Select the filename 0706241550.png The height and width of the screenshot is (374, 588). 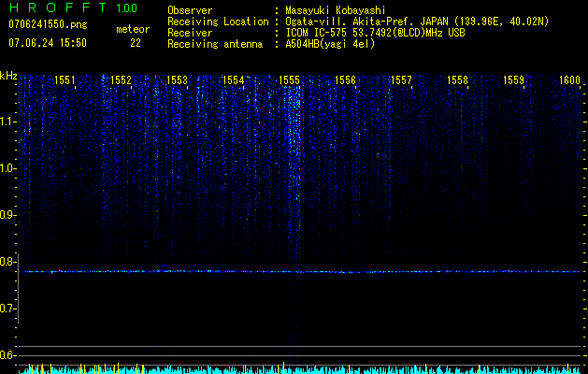point(48,24)
